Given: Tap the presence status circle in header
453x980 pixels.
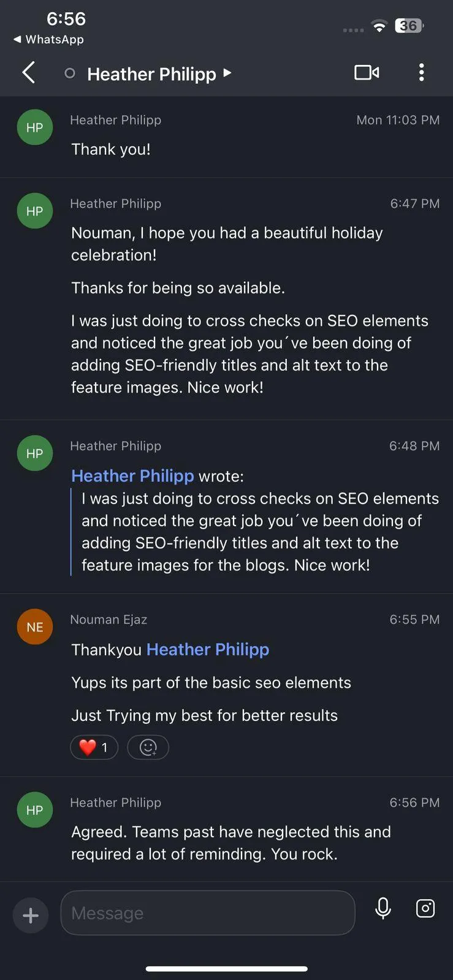Looking at the screenshot, I should [x=70, y=73].
